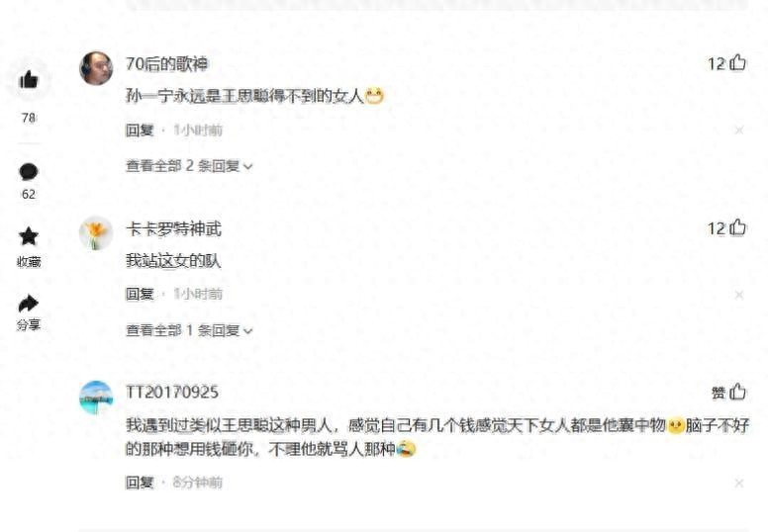Dismiss 卡卡罗特神武 comment with the x icon
The height and width of the screenshot is (532, 769).
click(739, 295)
